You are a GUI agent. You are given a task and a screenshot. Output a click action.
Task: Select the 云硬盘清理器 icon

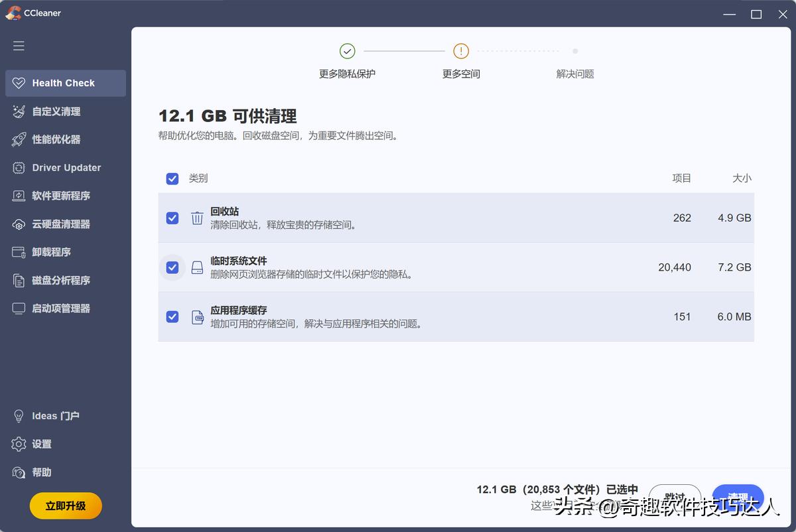(18, 224)
